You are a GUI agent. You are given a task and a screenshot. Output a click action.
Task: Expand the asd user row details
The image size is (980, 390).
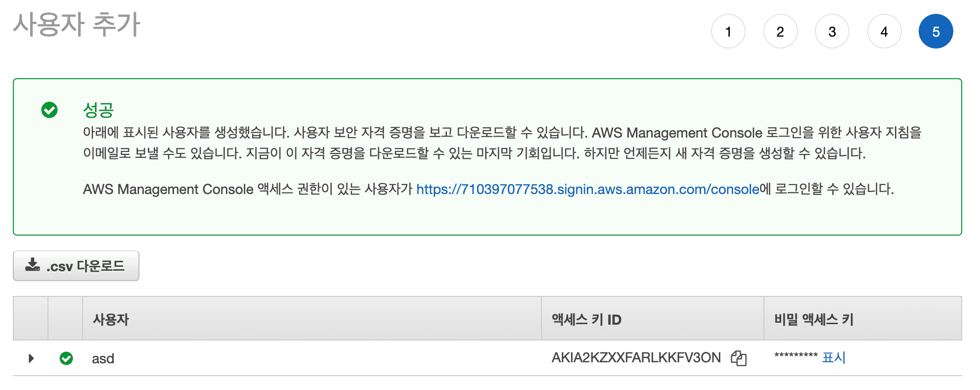coord(31,358)
